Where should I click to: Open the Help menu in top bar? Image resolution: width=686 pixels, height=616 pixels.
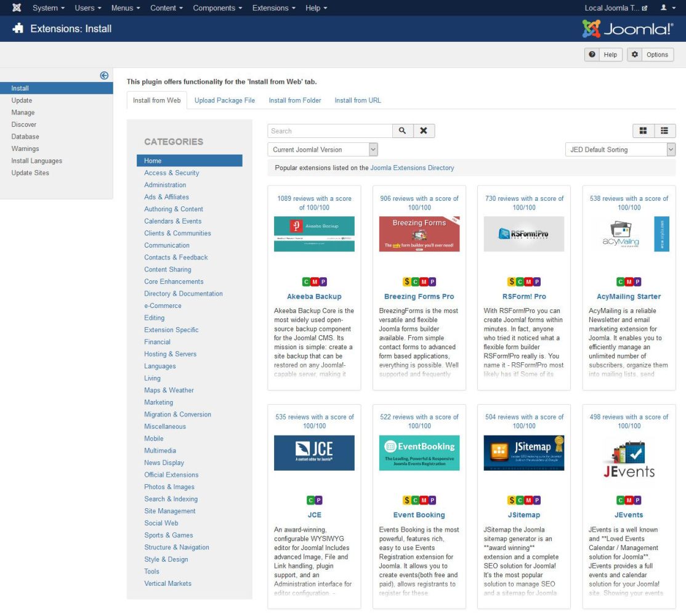coord(317,8)
